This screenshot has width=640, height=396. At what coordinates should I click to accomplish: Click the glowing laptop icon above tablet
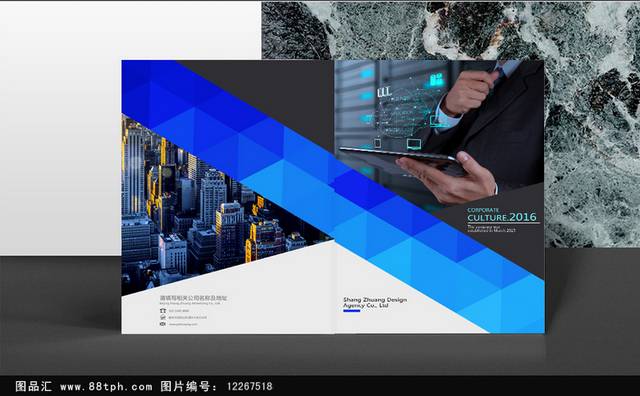coord(413,144)
